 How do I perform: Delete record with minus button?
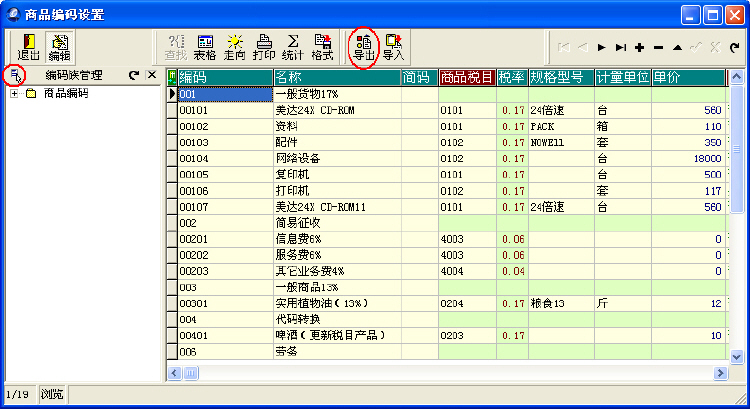tap(659, 47)
